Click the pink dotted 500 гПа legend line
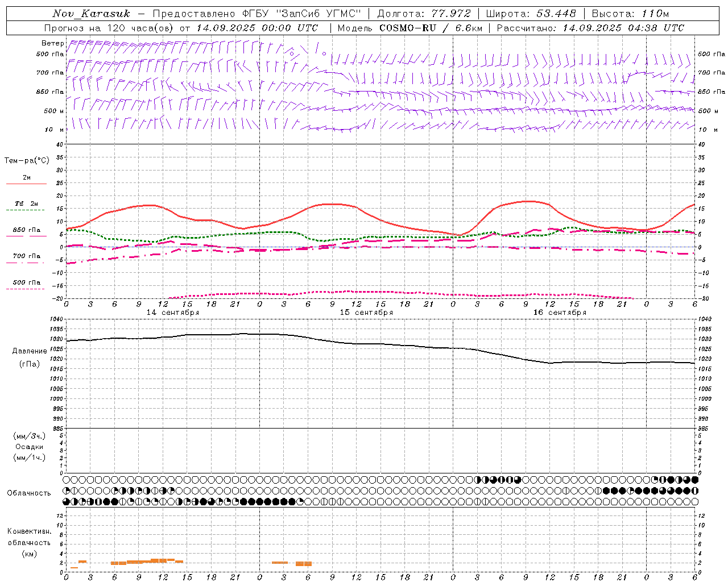 coord(25,289)
